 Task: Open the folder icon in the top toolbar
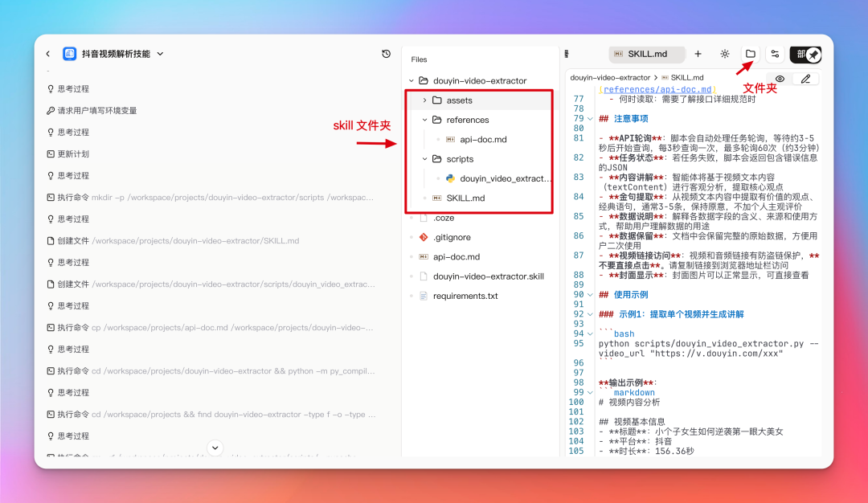(749, 53)
